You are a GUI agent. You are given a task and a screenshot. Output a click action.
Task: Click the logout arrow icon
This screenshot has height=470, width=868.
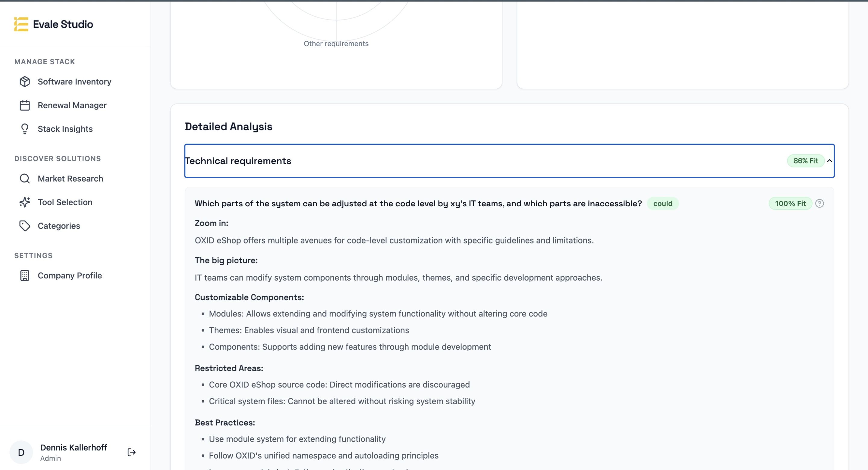click(x=131, y=452)
